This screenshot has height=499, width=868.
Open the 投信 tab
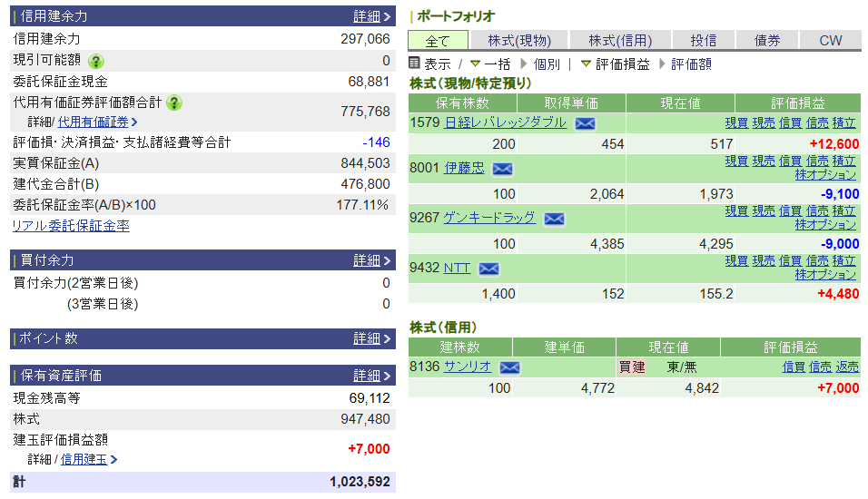point(703,40)
